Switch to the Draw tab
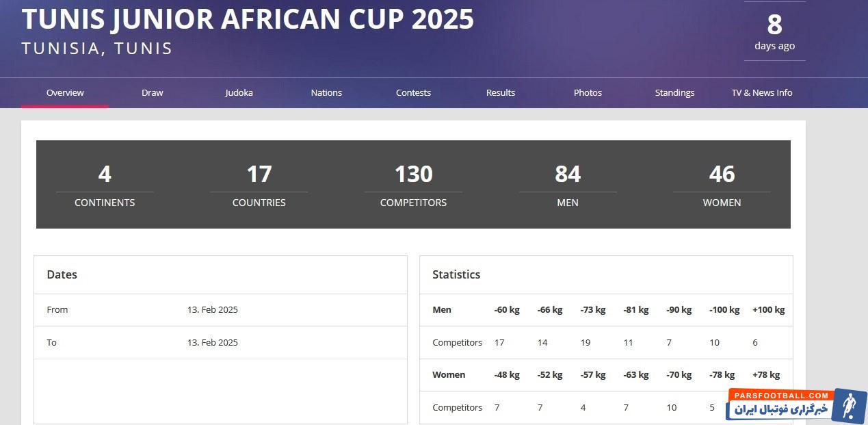The image size is (868, 425). tap(152, 92)
